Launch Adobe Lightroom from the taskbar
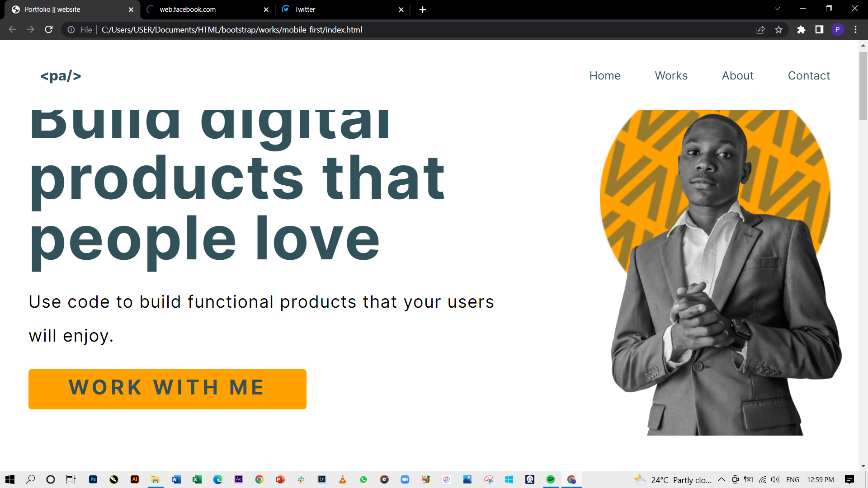This screenshot has height=488, width=868. [x=322, y=479]
